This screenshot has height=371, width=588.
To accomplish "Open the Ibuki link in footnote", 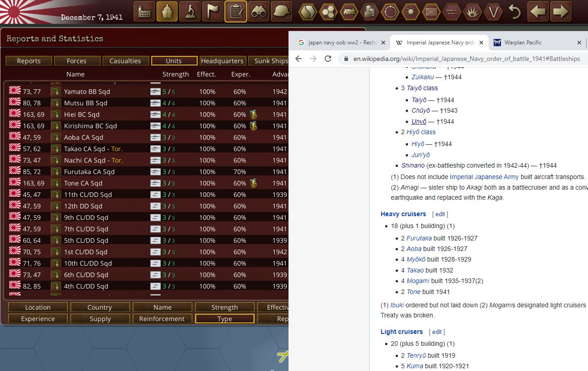I will click(397, 305).
